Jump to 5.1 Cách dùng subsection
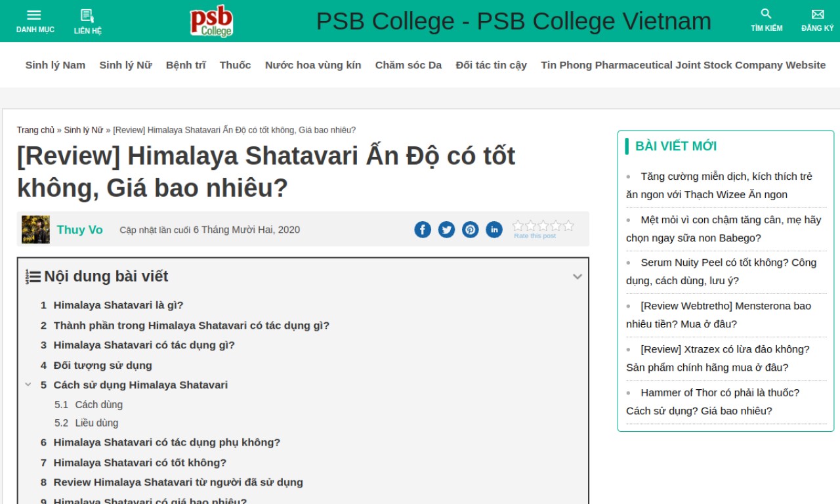The width and height of the screenshot is (840, 504). point(98,405)
